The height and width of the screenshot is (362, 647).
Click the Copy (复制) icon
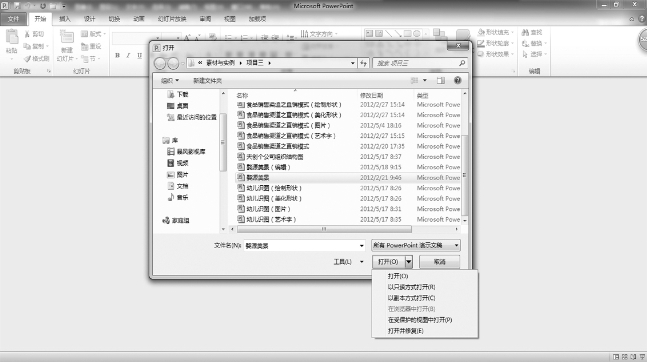(27, 46)
